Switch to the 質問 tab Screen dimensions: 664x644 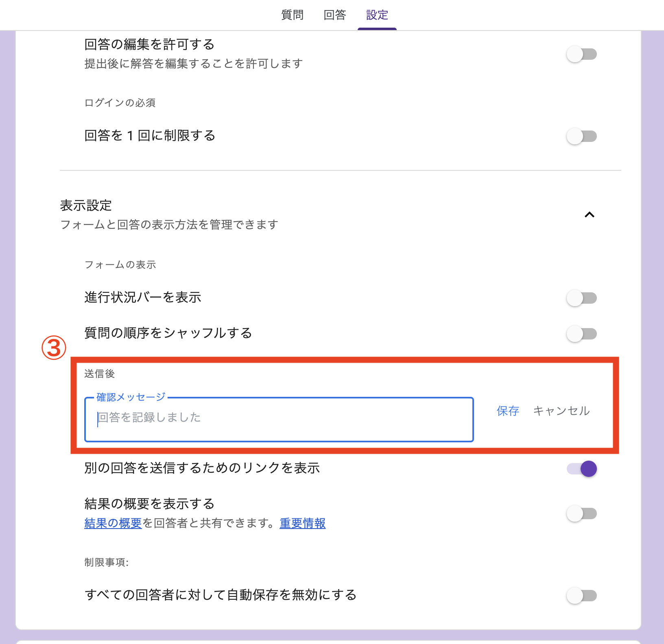click(292, 15)
